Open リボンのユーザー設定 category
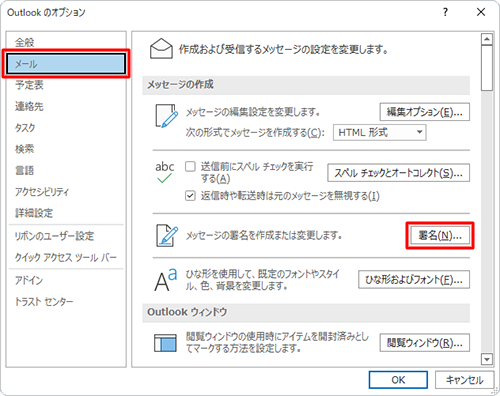This screenshot has height=396, width=500. coord(66,236)
